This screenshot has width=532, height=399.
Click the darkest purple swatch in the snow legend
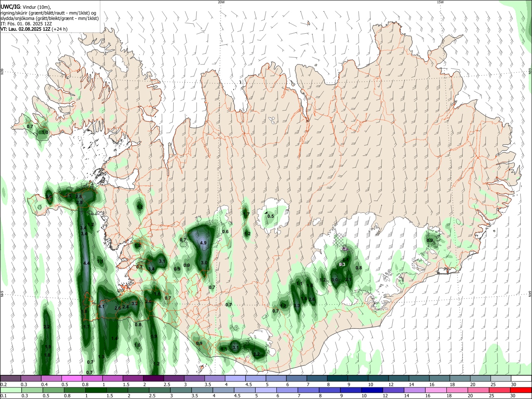point(153,379)
